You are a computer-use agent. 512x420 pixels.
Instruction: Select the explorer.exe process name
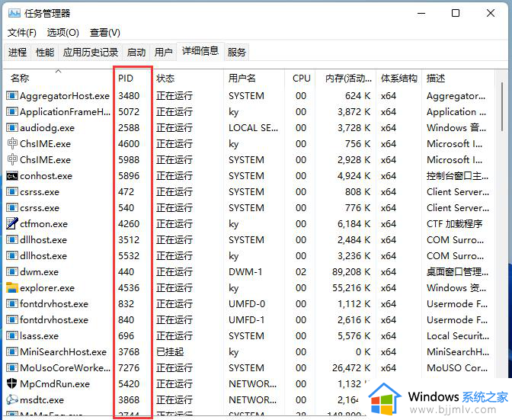[x=47, y=287]
